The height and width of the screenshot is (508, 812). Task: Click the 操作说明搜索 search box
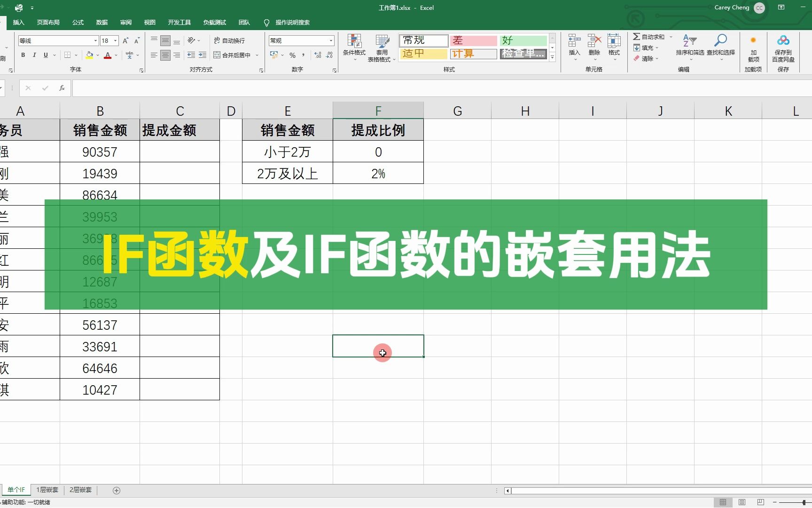click(292, 23)
